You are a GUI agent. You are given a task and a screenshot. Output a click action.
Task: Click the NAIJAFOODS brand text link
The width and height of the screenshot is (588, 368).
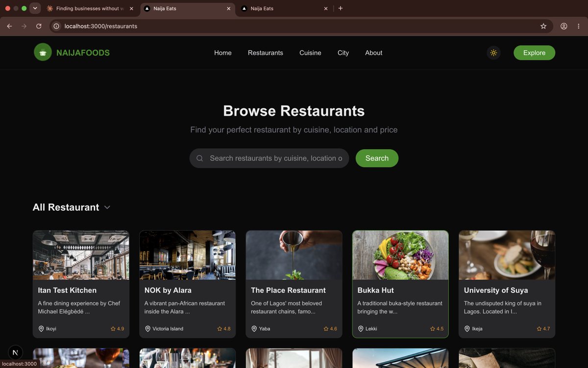coord(83,53)
